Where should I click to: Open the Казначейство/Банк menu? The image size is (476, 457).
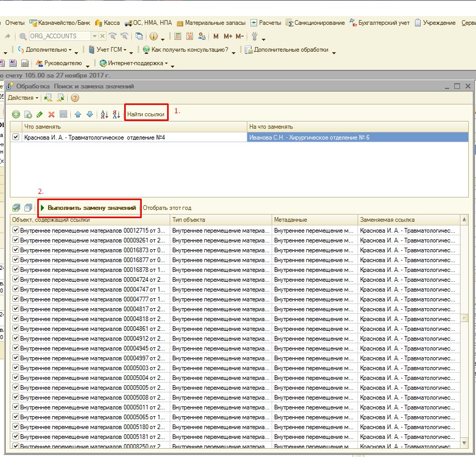[x=64, y=23]
